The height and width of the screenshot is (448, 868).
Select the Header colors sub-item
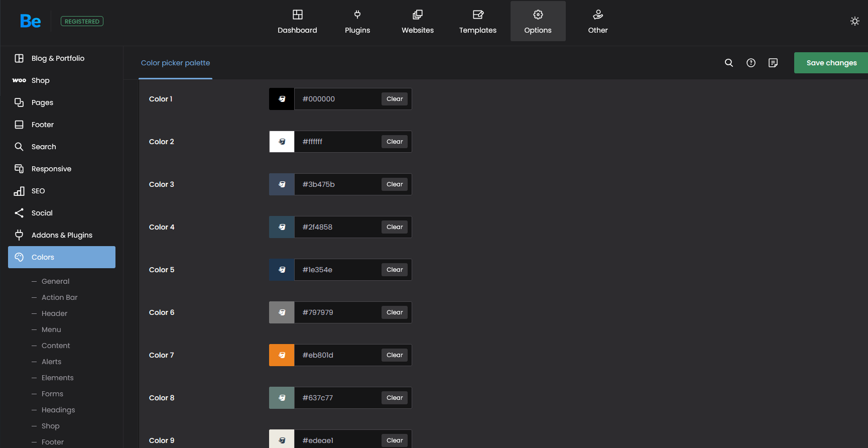[54, 313]
